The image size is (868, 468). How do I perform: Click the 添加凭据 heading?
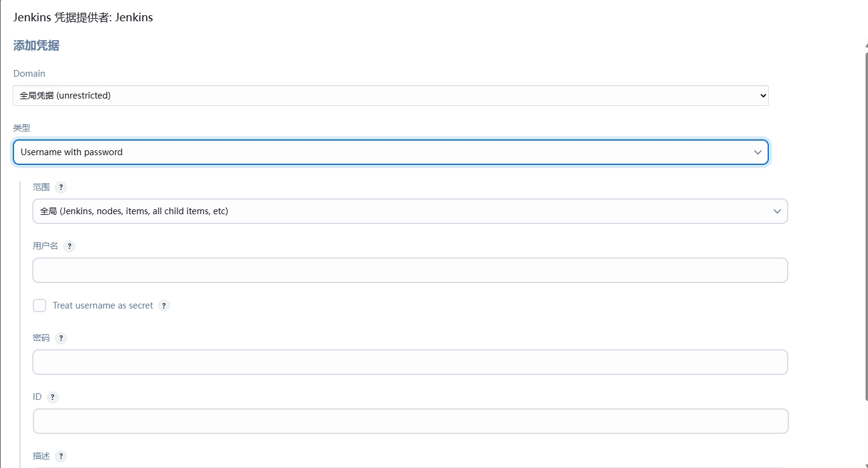[36, 46]
